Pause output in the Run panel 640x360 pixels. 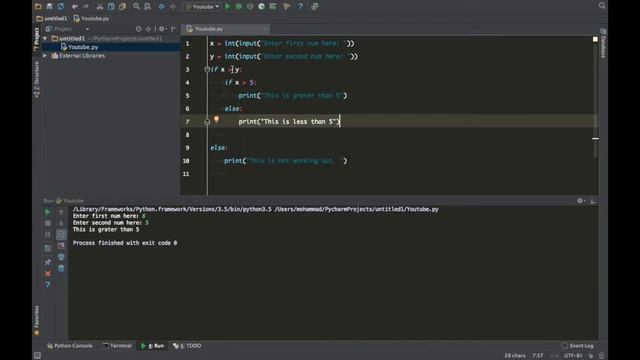pyautogui.click(x=47, y=235)
